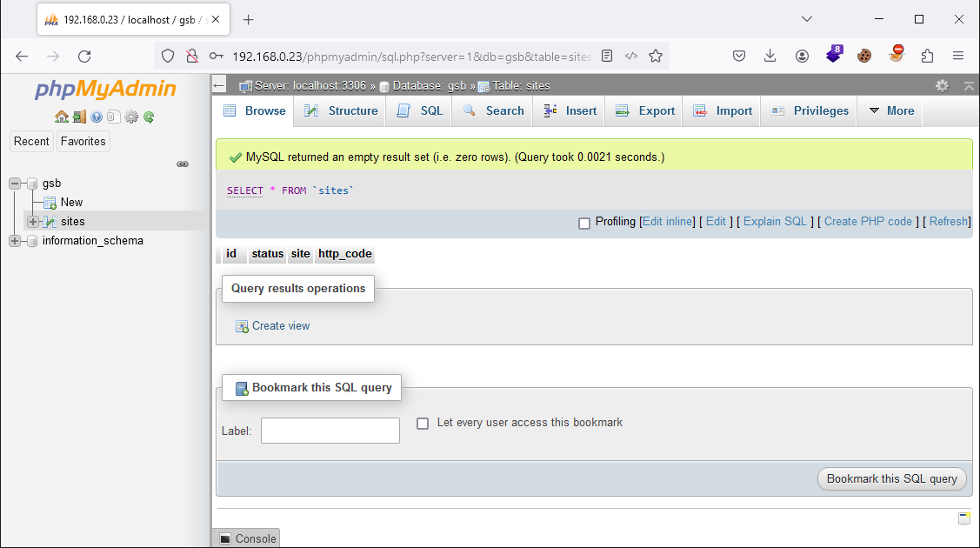The image size is (980, 548).
Task: Reload navigation panel green arrow icon
Action: click(x=149, y=117)
